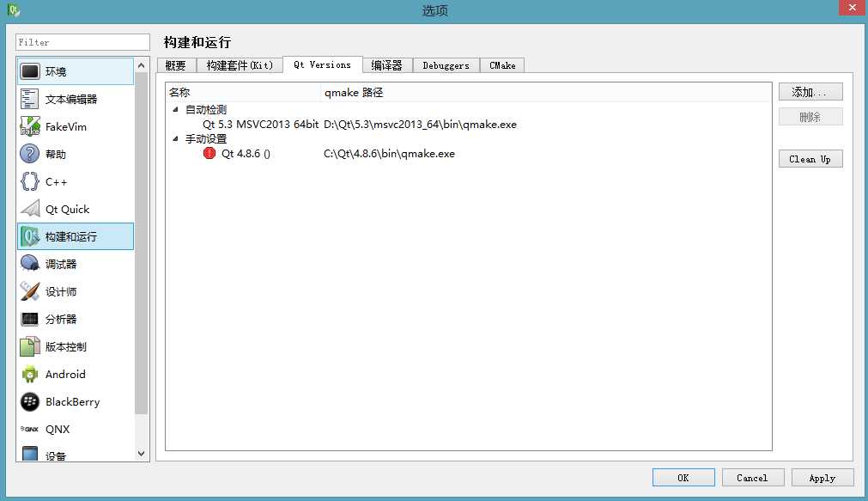The image size is (868, 501).
Task: Open the Android robot icon
Action: [30, 374]
